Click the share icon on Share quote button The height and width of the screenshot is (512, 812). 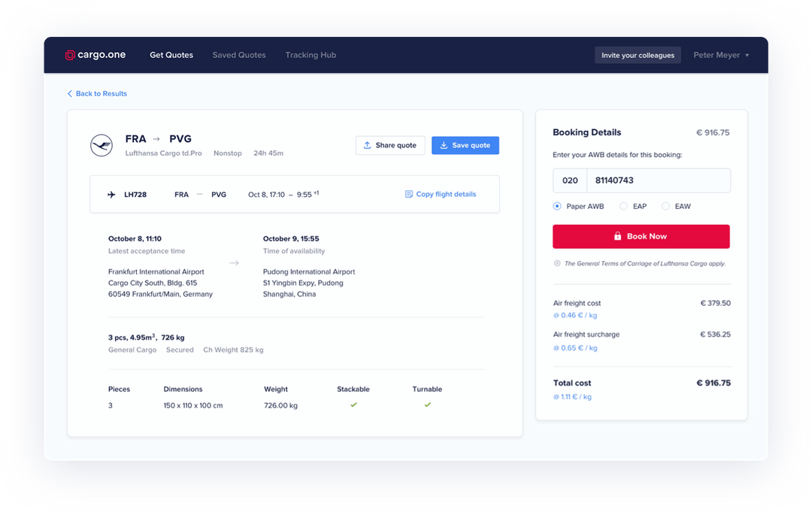(366, 145)
